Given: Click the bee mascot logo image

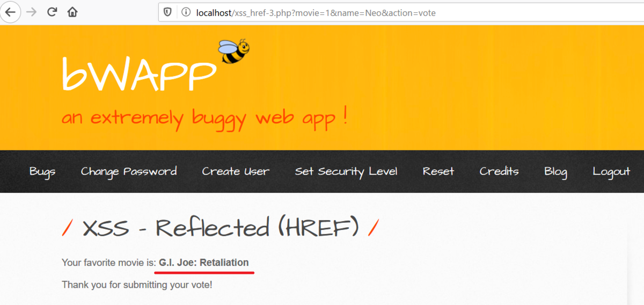Looking at the screenshot, I should tap(234, 52).
